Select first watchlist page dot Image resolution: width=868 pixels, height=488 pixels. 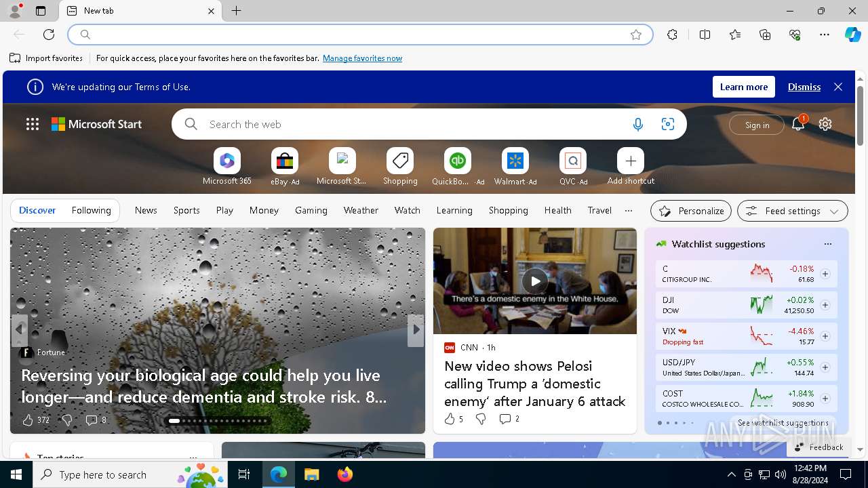pyautogui.click(x=659, y=423)
